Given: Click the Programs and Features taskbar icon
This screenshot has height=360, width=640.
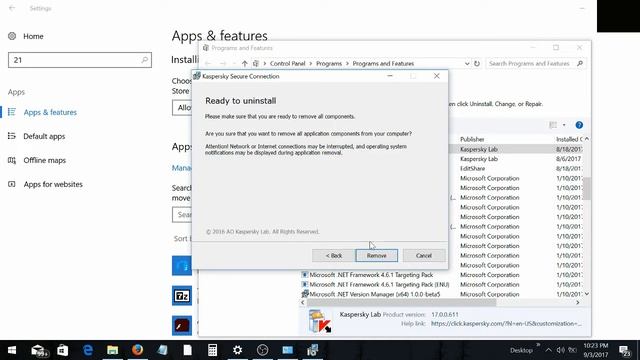Looking at the screenshot, I should tap(312, 350).
